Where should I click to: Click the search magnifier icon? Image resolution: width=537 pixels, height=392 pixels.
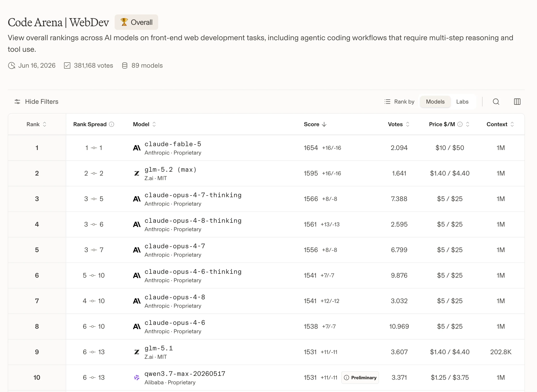pyautogui.click(x=496, y=102)
